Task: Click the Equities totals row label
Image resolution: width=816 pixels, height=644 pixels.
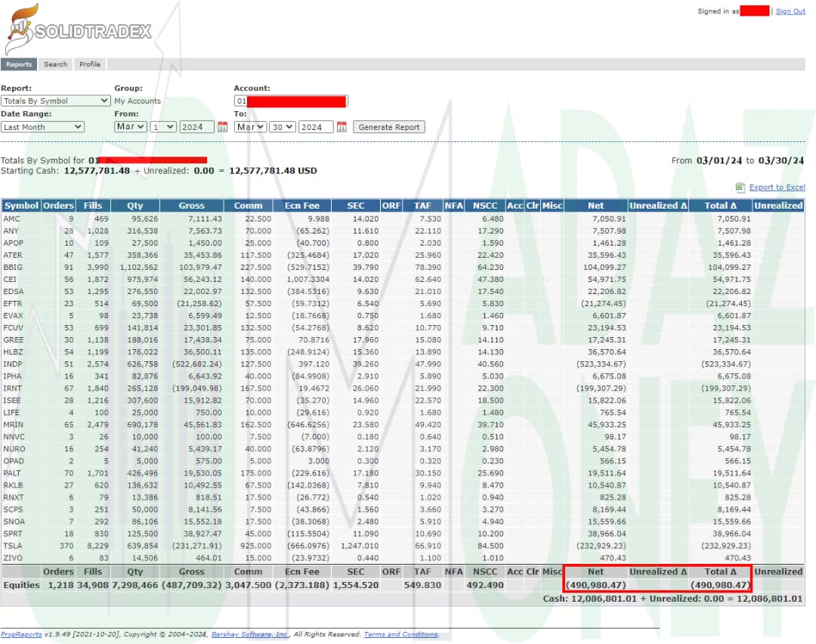Action: pyautogui.click(x=21, y=585)
